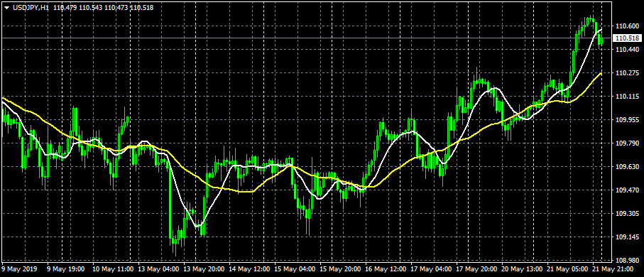Click the 16 May 12:00 time label
Screen dimensions: 644x277
coord(386,269)
